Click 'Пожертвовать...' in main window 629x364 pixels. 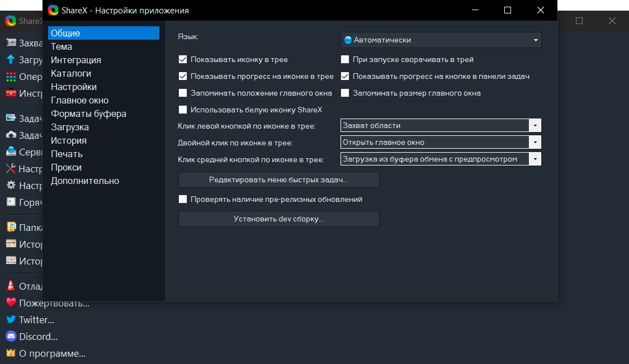[54, 303]
